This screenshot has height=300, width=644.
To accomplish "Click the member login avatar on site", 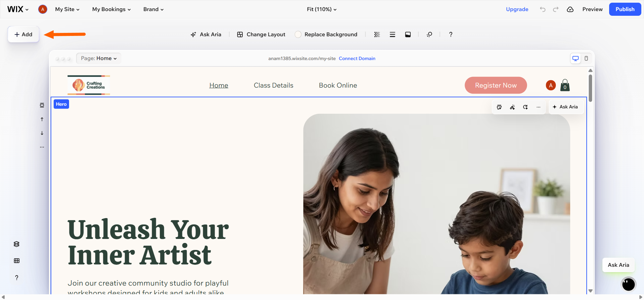I will tap(550, 85).
